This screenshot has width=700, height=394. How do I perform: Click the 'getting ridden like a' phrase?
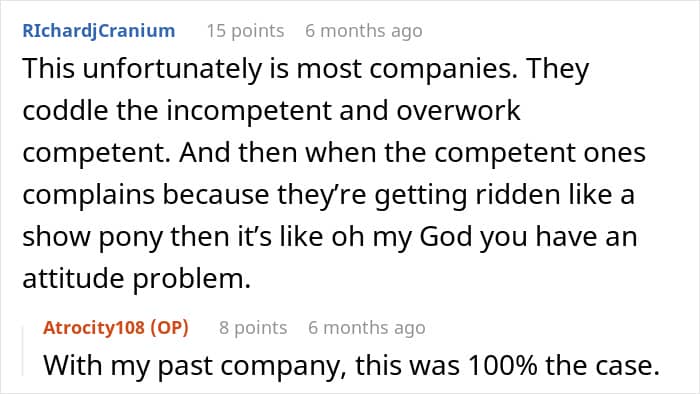point(504,195)
